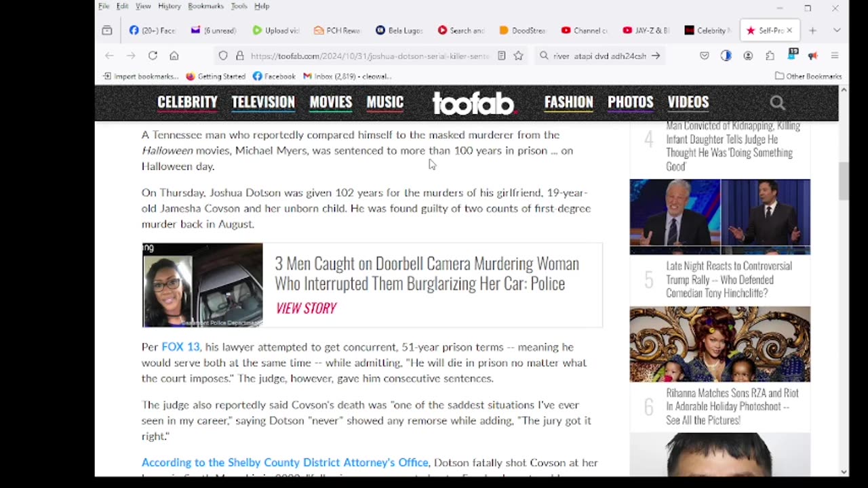The height and width of the screenshot is (488, 868).
Task: Open the Shelby County District Attorney's Office link
Action: 285,462
